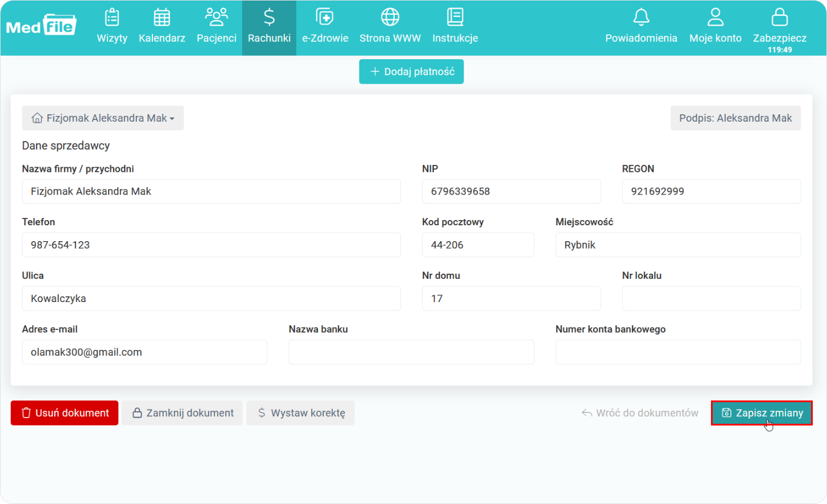Click Wystaw korektę button
The width and height of the screenshot is (827, 504).
300,413
